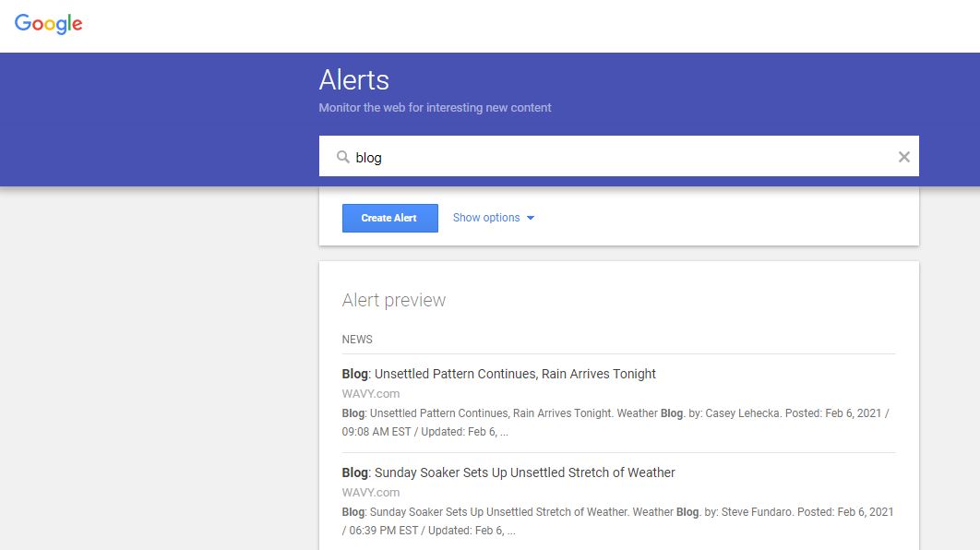Click the Google logo

click(48, 24)
